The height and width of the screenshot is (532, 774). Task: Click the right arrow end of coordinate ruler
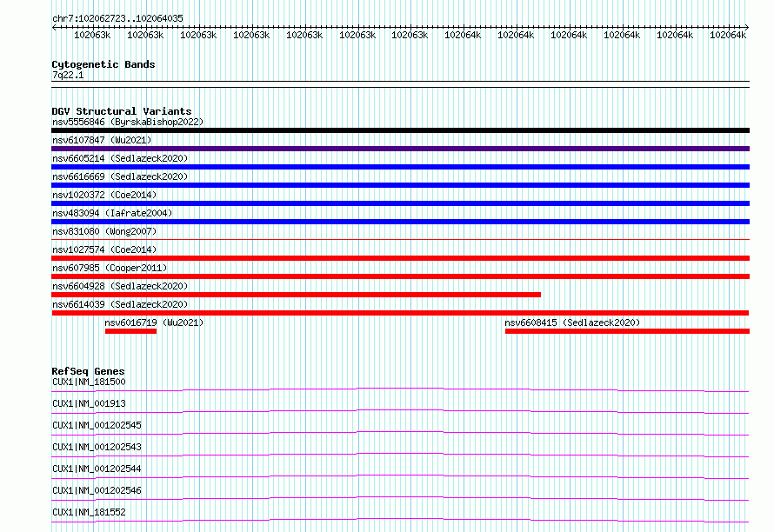click(x=747, y=28)
